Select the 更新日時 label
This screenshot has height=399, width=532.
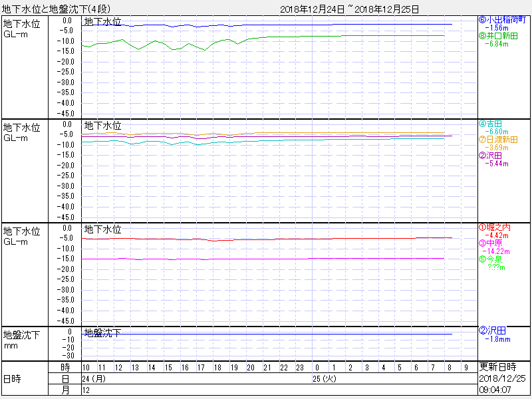click(497, 367)
